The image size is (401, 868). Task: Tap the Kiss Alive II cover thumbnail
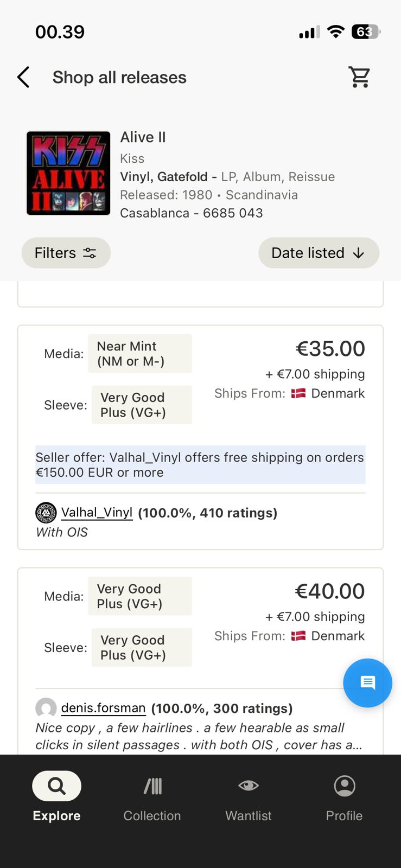(68, 173)
